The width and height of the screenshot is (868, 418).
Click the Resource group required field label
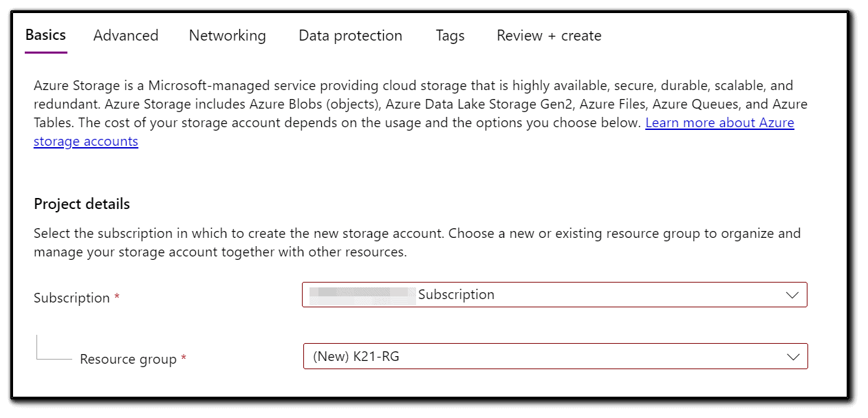129,358
